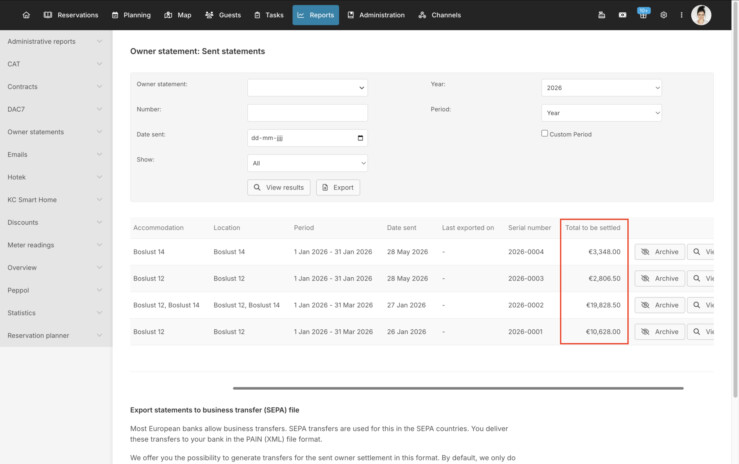
Task: Expand the Contracts sidebar section
Action: tap(56, 87)
